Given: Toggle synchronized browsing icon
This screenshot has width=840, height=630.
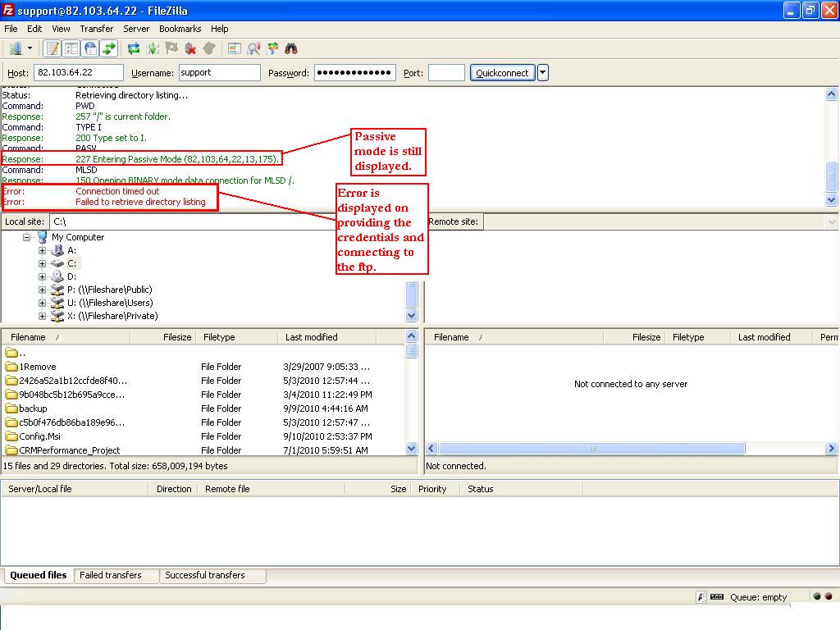Looking at the screenshot, I should click(272, 48).
